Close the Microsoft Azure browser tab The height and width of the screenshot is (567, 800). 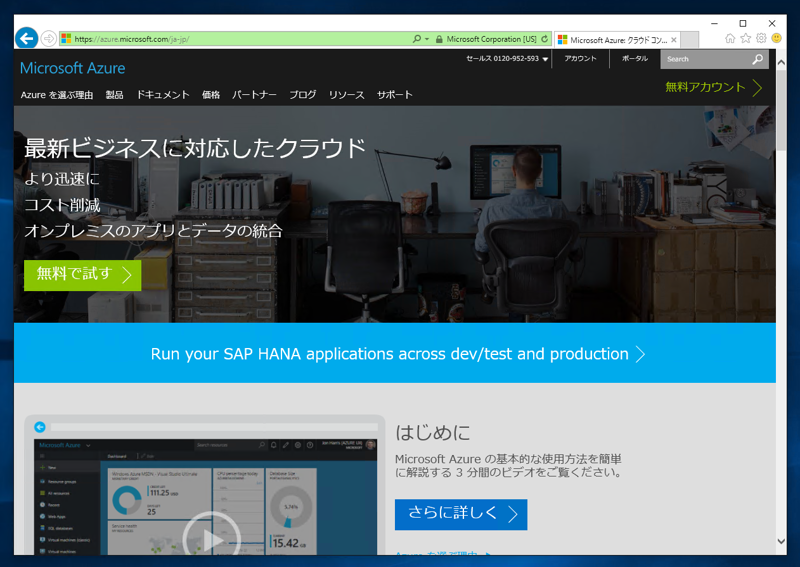tap(674, 40)
